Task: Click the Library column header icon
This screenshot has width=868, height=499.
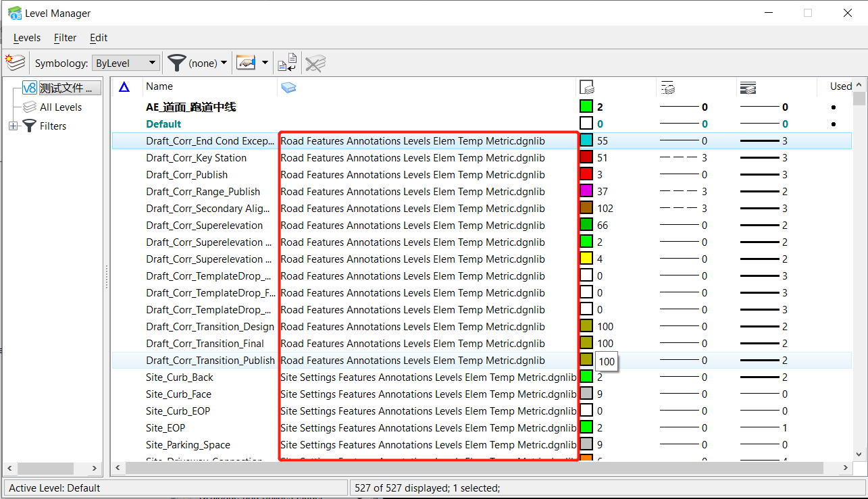Action: [x=288, y=87]
